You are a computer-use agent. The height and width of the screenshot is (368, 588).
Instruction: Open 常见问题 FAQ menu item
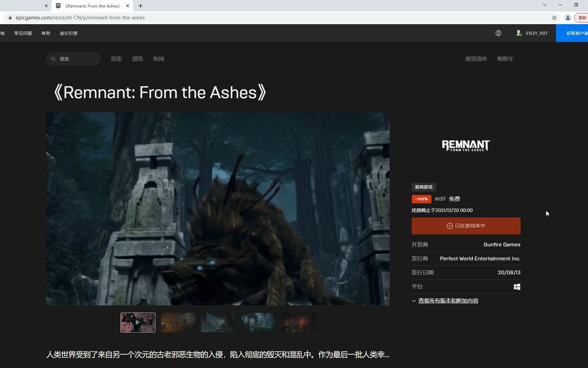point(23,33)
